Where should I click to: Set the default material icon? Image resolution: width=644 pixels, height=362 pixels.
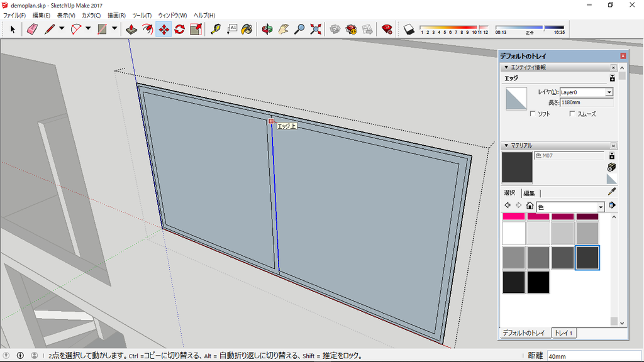(611, 178)
